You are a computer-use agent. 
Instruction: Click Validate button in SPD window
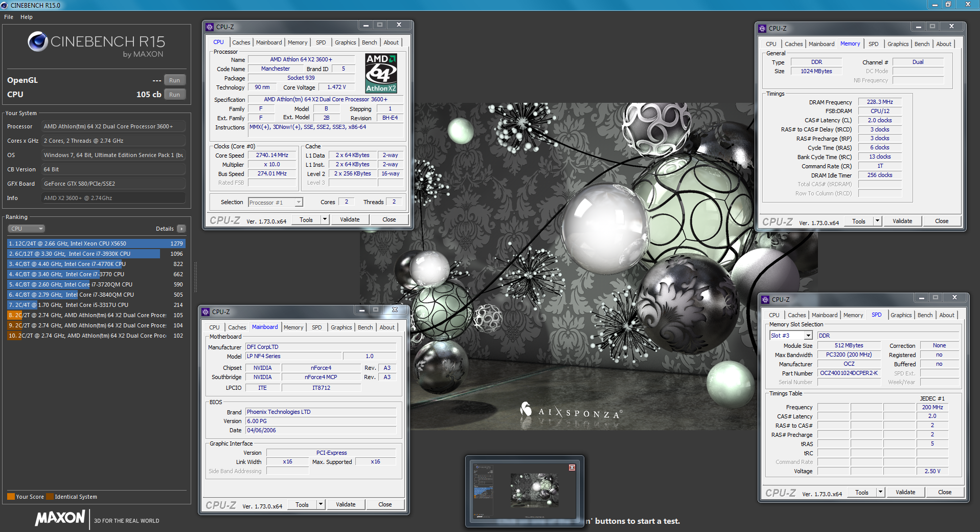[x=905, y=492]
